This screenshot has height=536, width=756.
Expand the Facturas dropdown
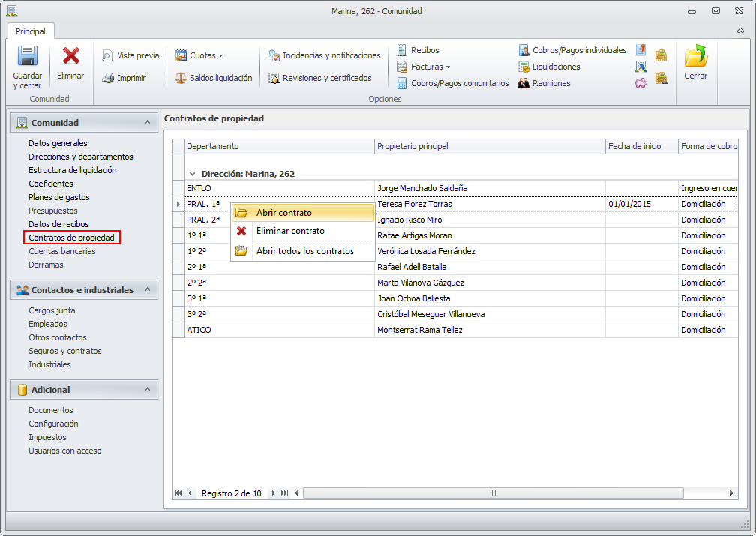pos(430,67)
